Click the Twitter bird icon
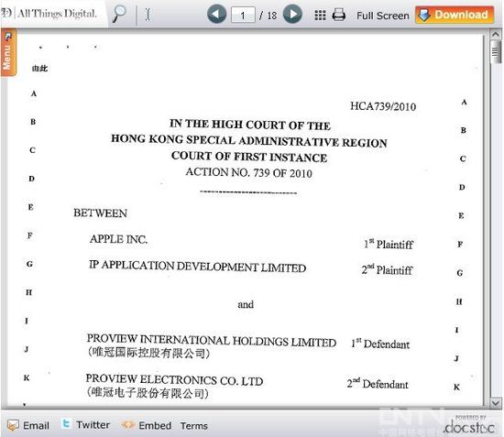Image resolution: width=504 pixels, height=437 pixels. tap(66, 424)
